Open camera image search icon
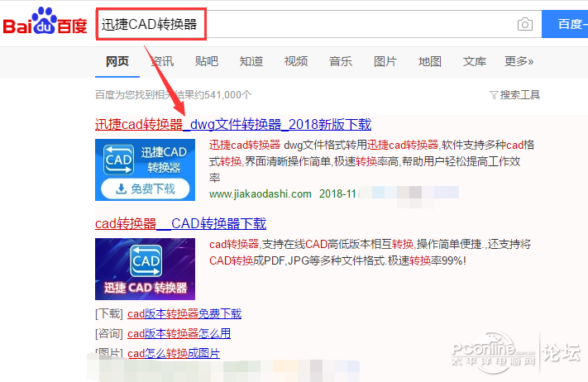Viewport: 588px width, 382px height. coord(524,24)
